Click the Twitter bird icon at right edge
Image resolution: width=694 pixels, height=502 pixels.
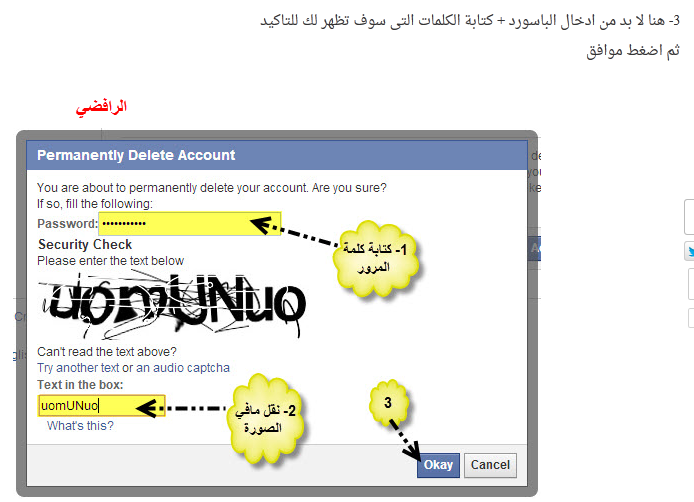point(690,251)
